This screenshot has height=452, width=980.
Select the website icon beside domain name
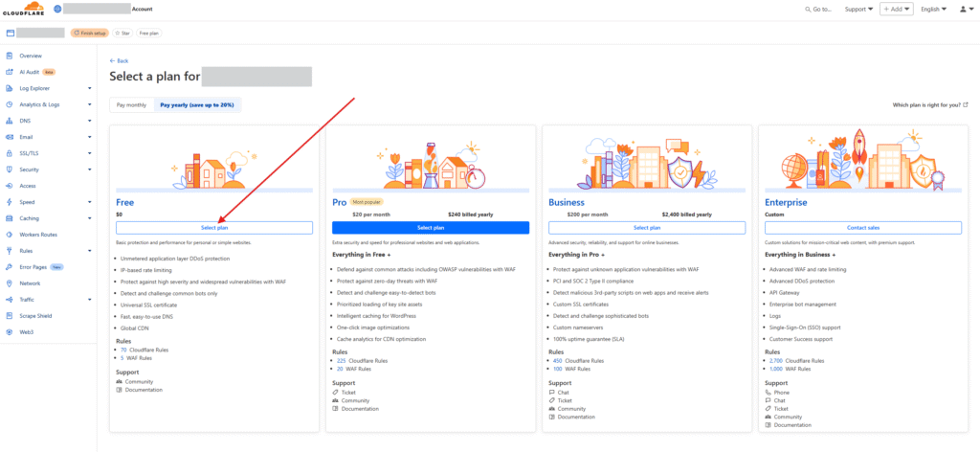(10, 33)
